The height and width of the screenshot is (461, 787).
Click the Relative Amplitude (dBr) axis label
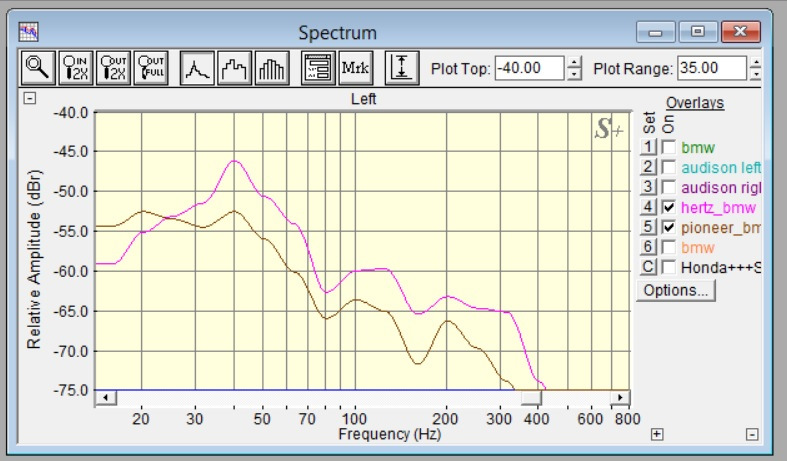pos(34,259)
